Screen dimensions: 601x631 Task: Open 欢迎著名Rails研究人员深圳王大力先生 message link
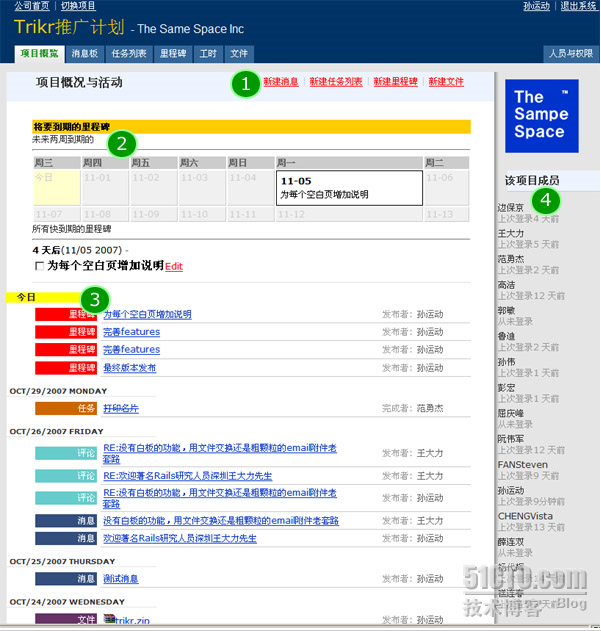tap(180, 538)
